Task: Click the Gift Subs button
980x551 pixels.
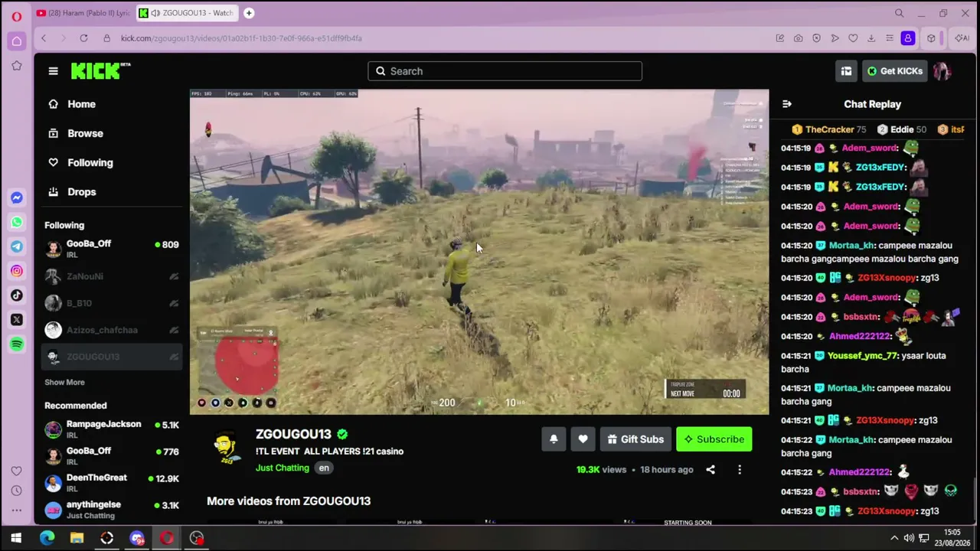Action: point(635,439)
